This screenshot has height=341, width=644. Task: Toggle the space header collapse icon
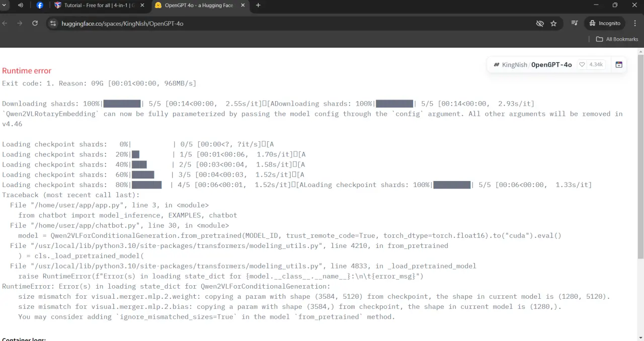pos(619,65)
